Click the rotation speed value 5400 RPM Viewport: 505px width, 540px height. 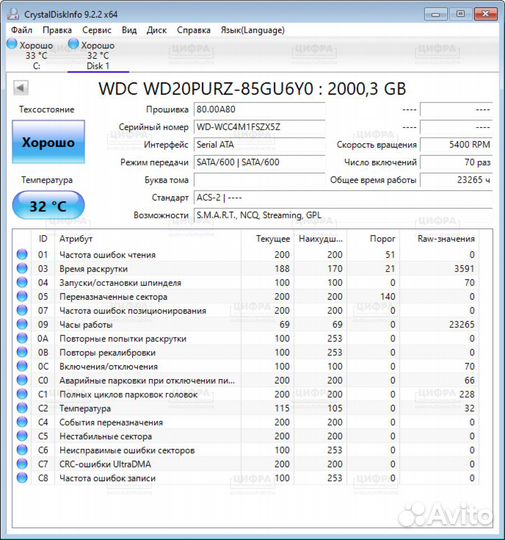click(x=456, y=145)
